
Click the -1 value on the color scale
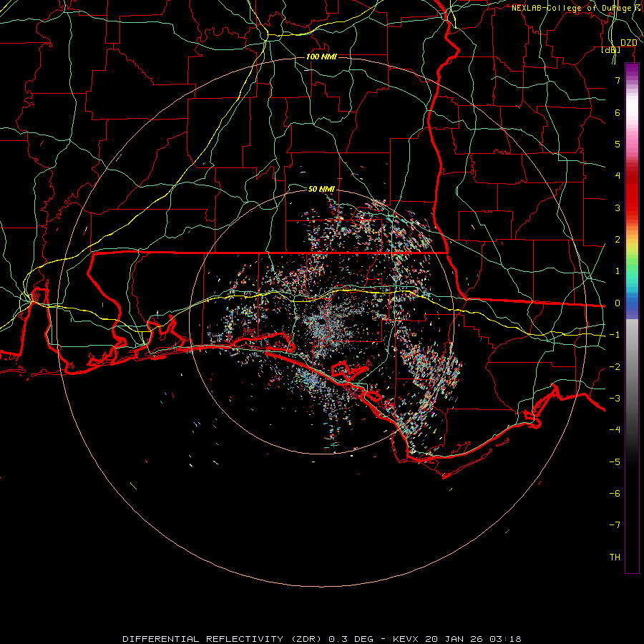click(615, 335)
